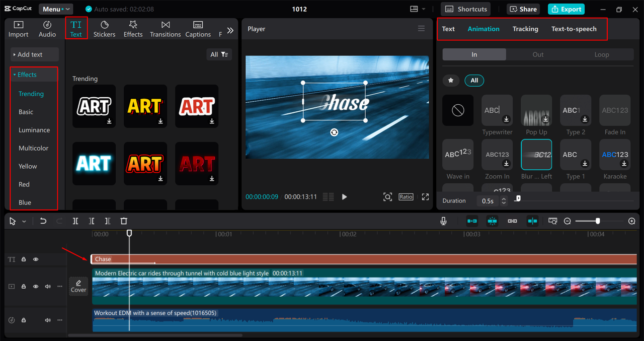The width and height of the screenshot is (644, 341).
Task: Expand more toolbar tabs with double chevron
Action: click(230, 30)
